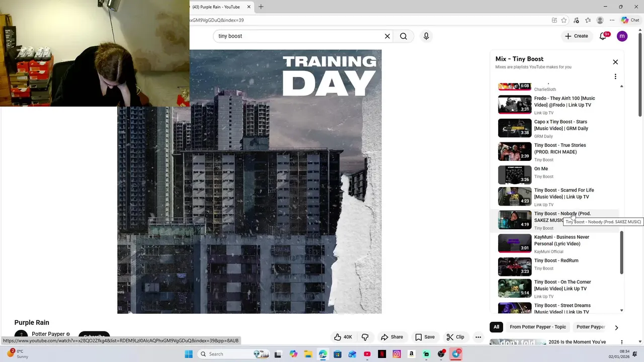Image resolution: width=644 pixels, height=362 pixels.
Task: Close the Mix - Tiny Boost playlist panel
Action: coord(615,62)
